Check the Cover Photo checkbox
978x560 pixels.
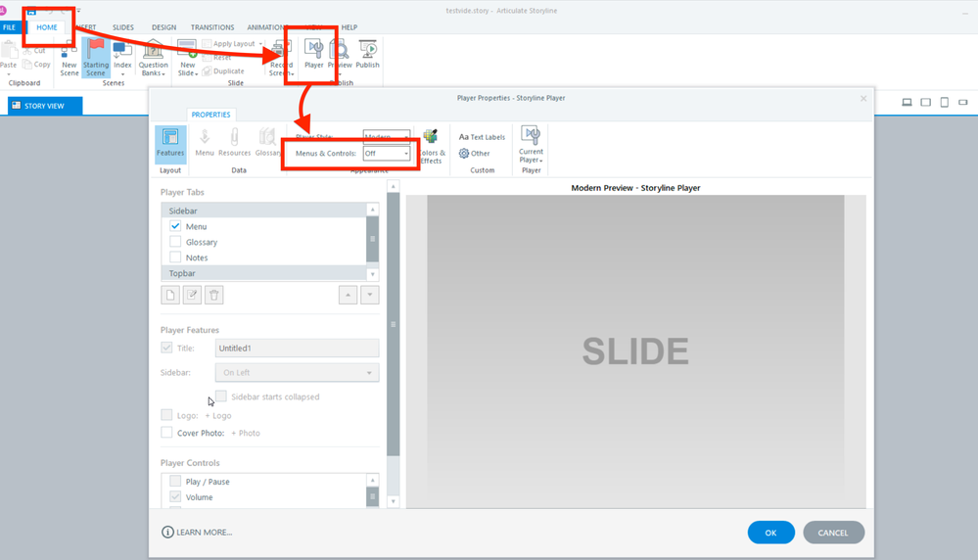tap(166, 432)
